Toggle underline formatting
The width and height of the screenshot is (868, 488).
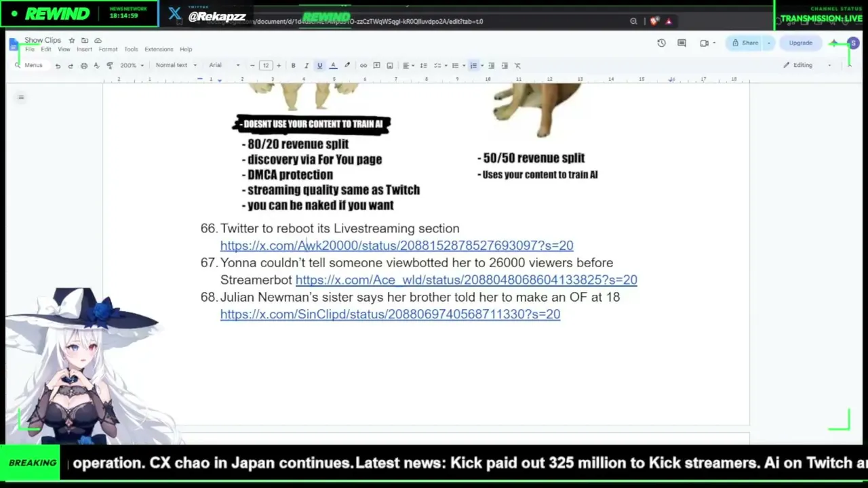coord(319,66)
